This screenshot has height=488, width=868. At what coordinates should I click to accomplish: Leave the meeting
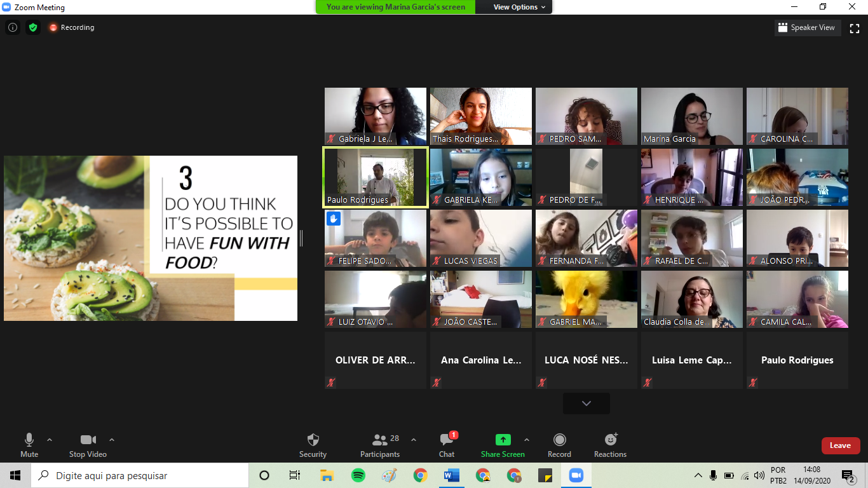(x=840, y=445)
